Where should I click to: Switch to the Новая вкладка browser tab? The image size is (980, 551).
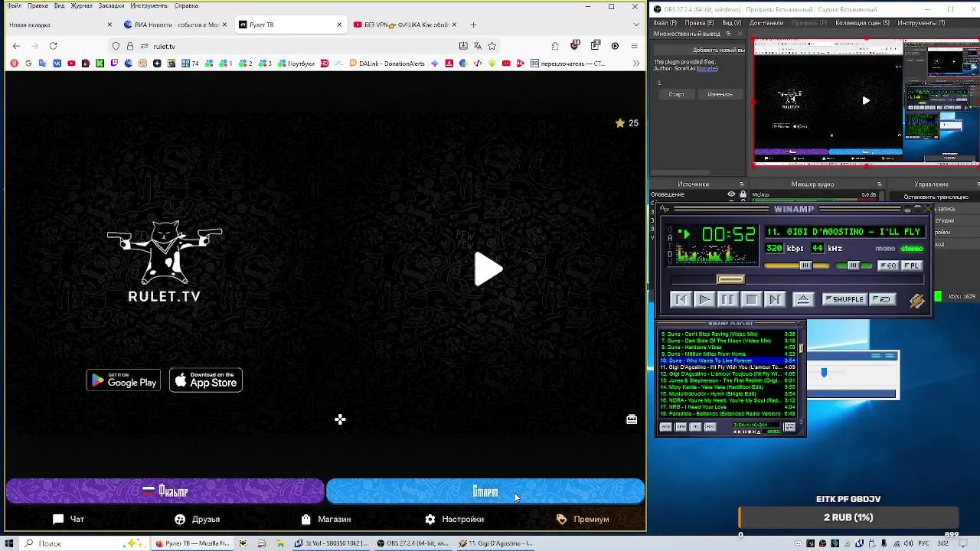click(60, 24)
